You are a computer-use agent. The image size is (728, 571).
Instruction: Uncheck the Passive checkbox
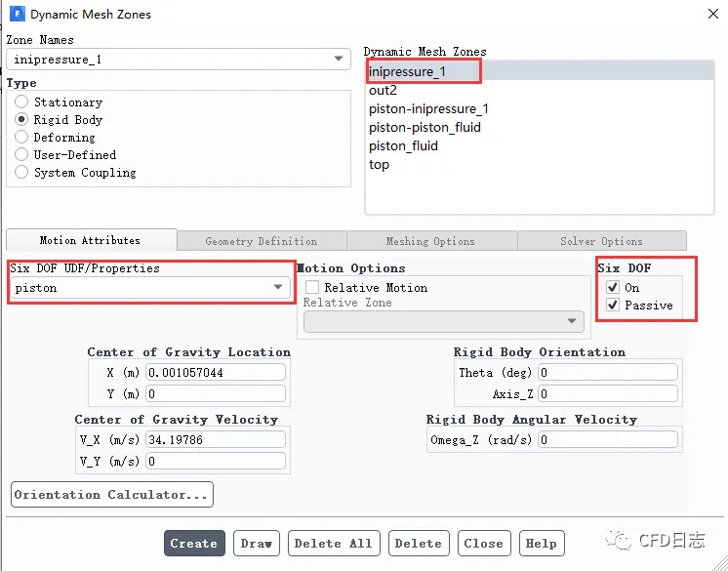click(x=613, y=305)
